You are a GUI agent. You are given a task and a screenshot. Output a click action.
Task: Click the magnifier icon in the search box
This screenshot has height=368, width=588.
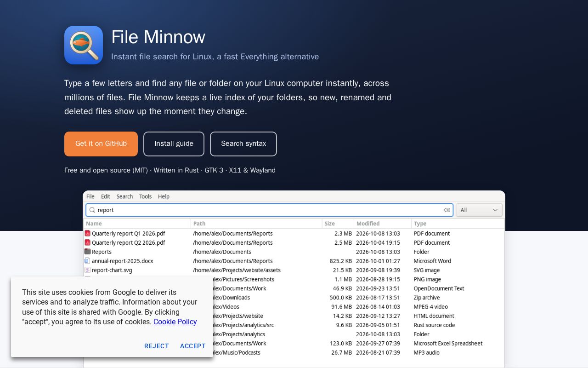[x=92, y=210]
